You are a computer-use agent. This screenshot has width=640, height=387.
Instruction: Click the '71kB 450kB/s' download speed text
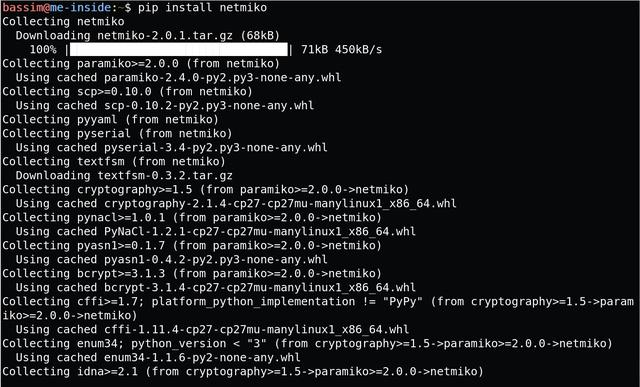point(341,49)
